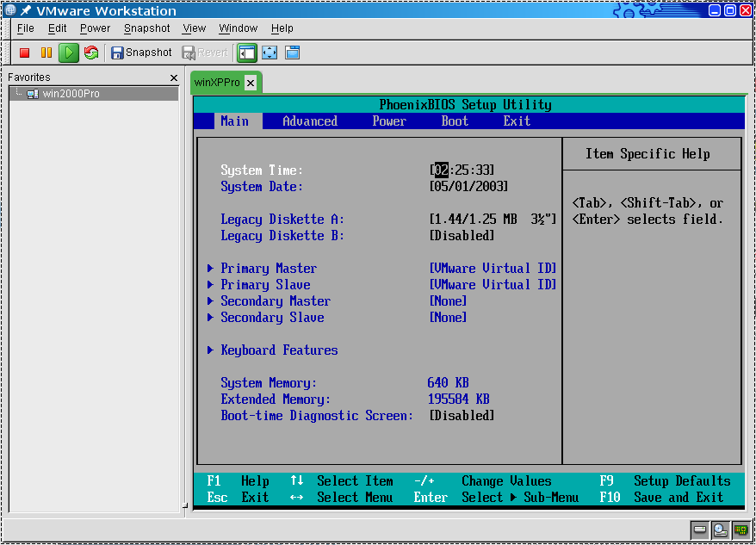Click the grayed Revert toolbar button
The width and height of the screenshot is (756, 545).
tap(205, 53)
